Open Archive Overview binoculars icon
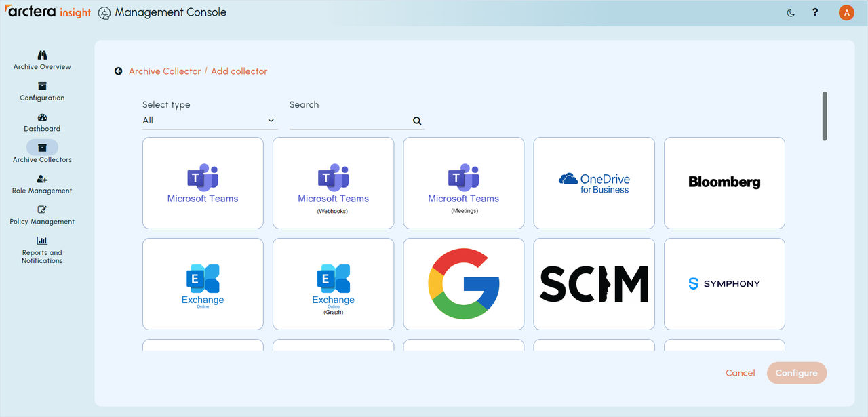This screenshot has width=868, height=417. [x=42, y=55]
